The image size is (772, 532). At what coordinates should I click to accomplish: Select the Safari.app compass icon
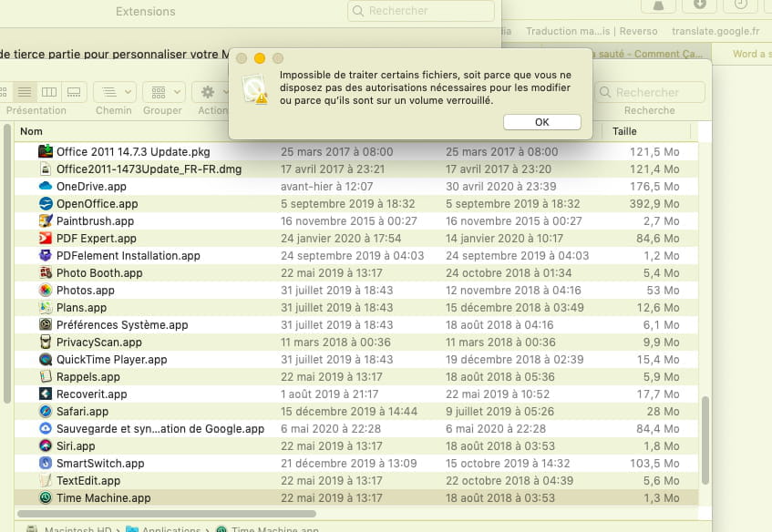point(46,411)
